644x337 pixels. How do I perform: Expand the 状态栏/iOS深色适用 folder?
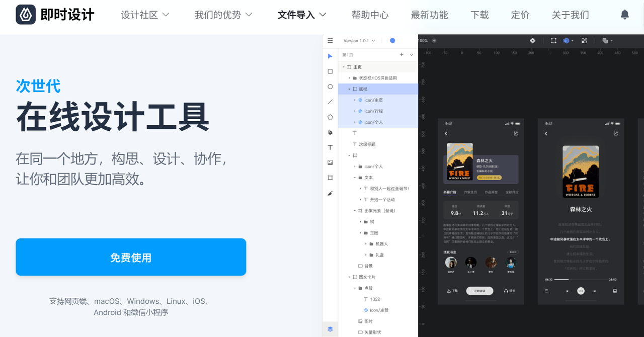349,78
